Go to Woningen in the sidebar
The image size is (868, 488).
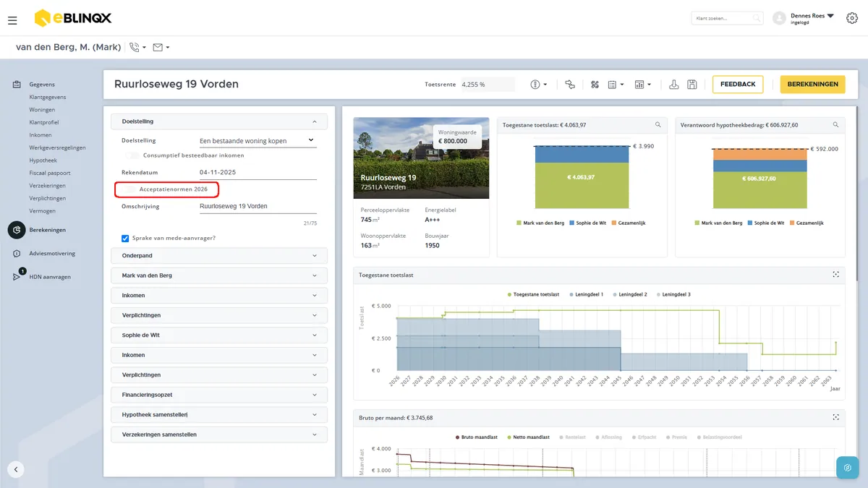[x=42, y=110]
